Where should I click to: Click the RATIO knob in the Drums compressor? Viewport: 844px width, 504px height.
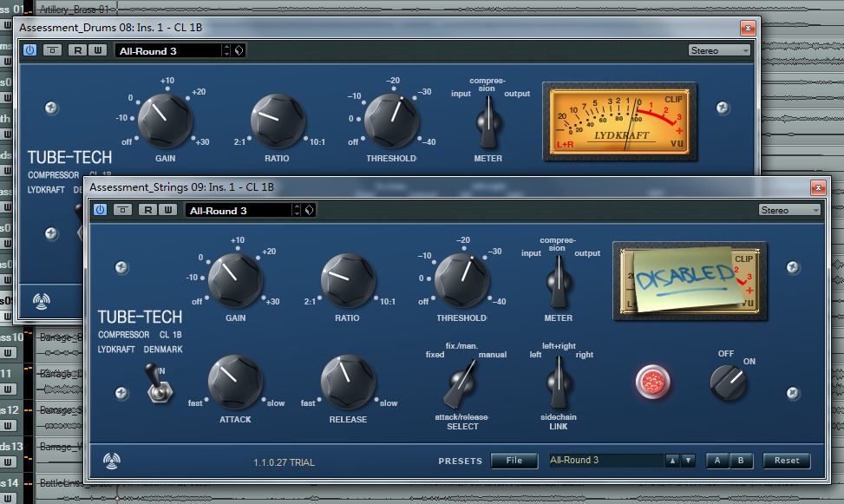tap(278, 121)
